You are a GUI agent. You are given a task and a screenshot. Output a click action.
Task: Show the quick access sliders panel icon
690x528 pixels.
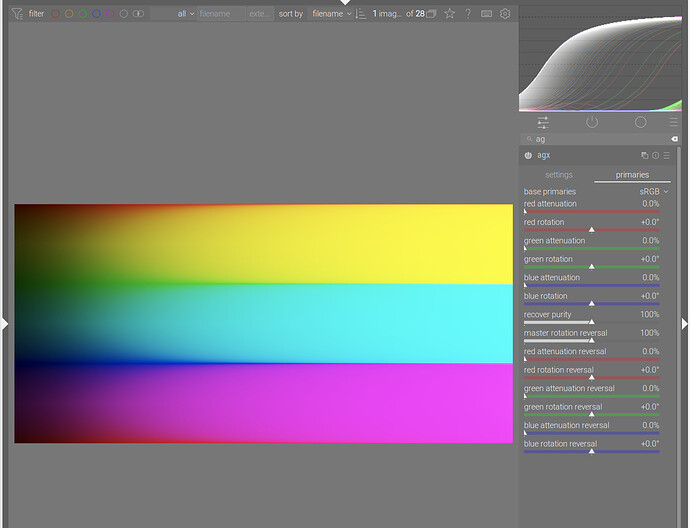click(543, 122)
